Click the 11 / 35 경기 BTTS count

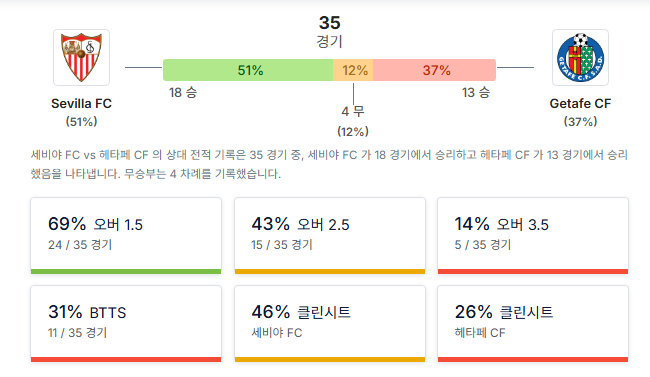point(78,333)
